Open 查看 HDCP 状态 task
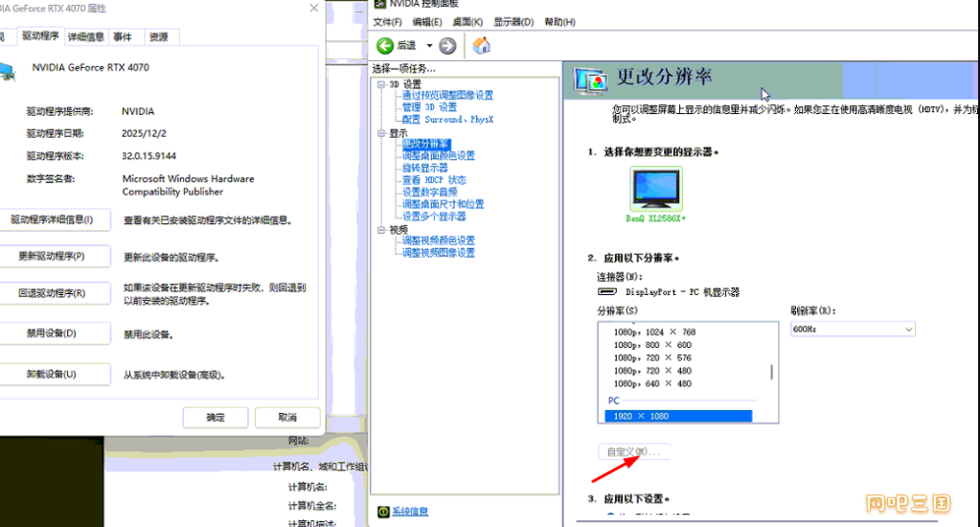Viewport: 980px width, 527px height. [x=434, y=180]
